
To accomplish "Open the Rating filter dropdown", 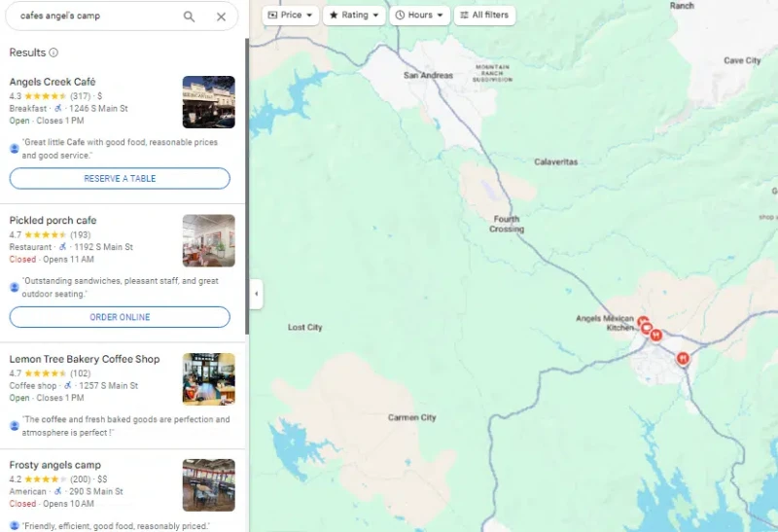I will pos(354,15).
